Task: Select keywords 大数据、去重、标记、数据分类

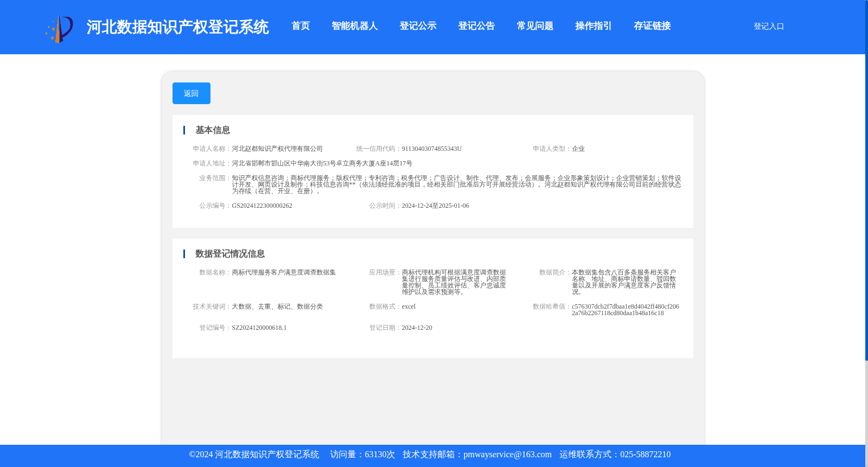Action: (277, 306)
